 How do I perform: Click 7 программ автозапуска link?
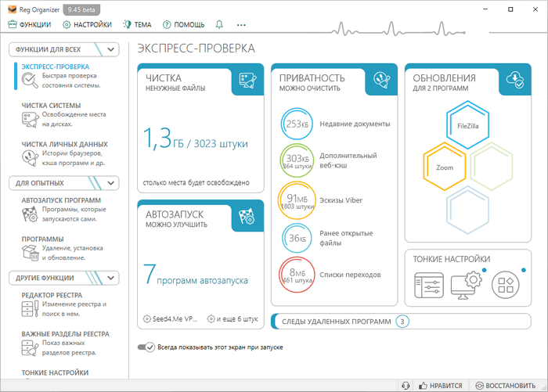(196, 275)
